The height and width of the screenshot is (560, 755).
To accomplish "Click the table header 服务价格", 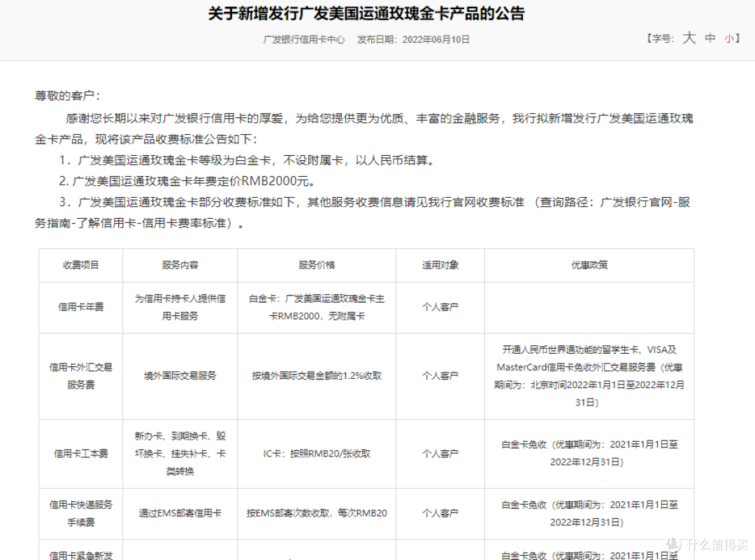I will [x=317, y=265].
